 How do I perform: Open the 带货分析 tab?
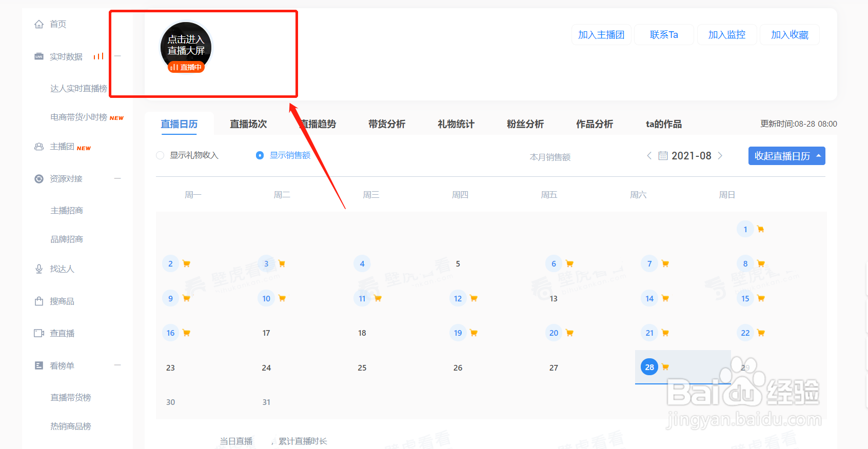tap(387, 124)
